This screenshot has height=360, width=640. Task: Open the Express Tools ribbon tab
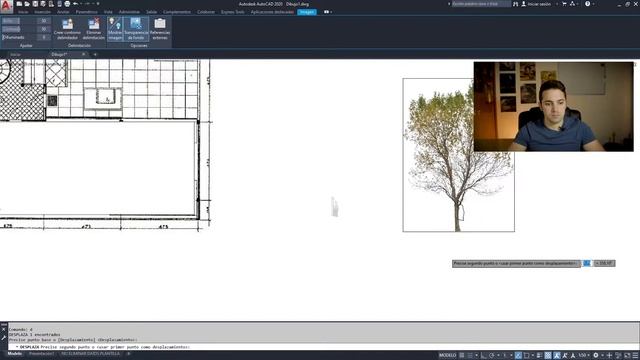233,12
